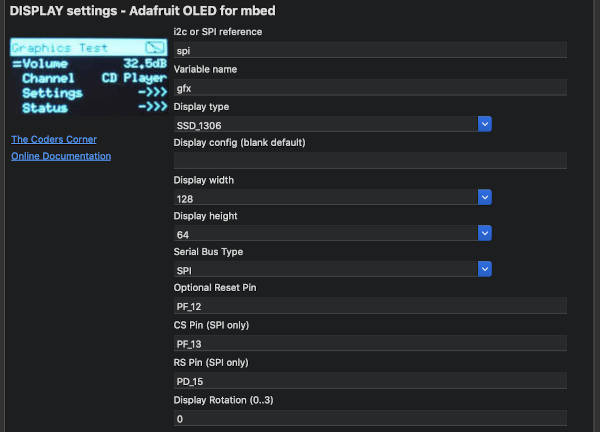600x432 pixels.
Task: Open the Online Documentation link
Action: click(x=61, y=156)
